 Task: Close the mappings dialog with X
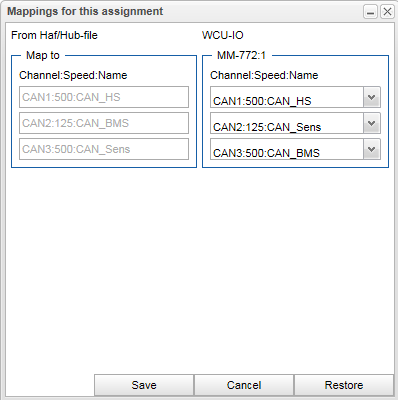coord(387,12)
